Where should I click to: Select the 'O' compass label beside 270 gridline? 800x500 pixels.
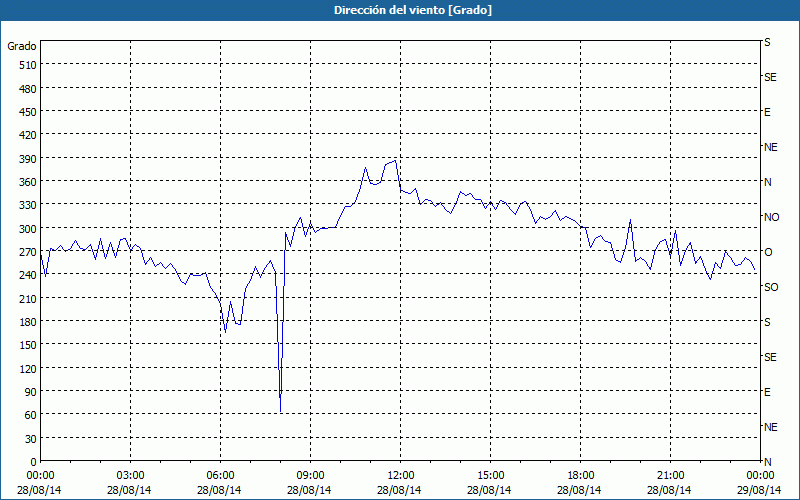(x=767, y=252)
